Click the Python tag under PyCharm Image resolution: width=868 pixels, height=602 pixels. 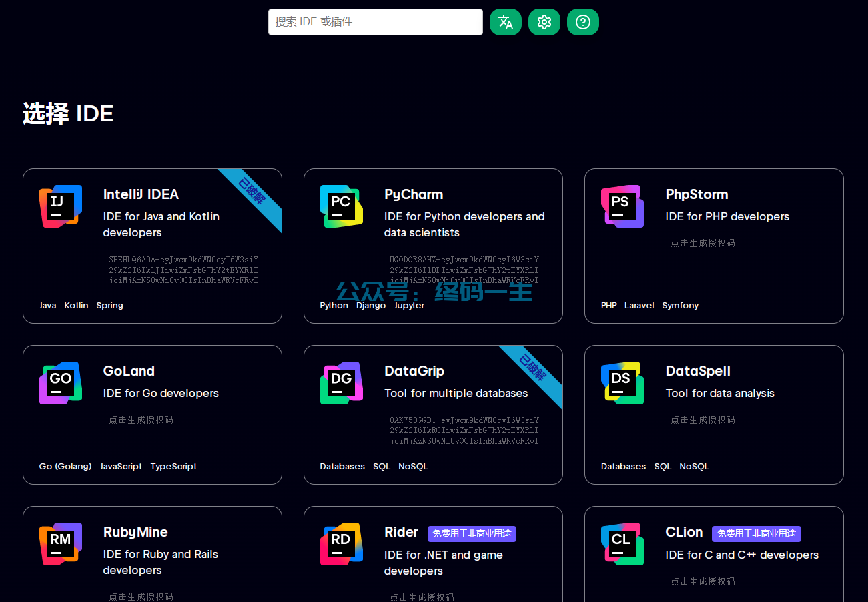pyautogui.click(x=334, y=306)
